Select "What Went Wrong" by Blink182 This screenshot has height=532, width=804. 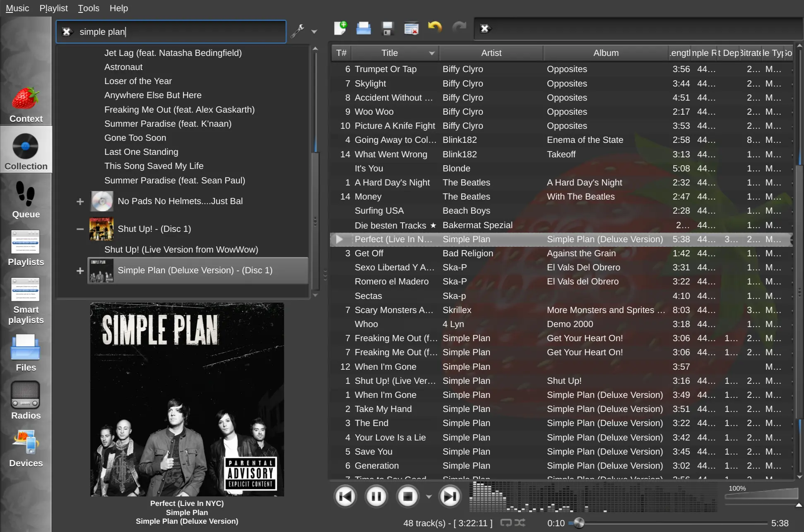561,154
